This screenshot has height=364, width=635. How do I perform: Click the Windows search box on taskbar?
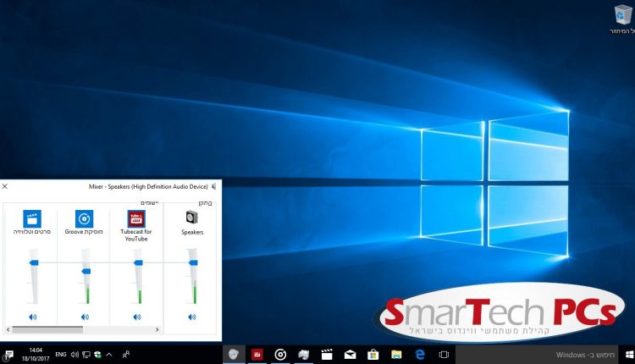[537, 355]
